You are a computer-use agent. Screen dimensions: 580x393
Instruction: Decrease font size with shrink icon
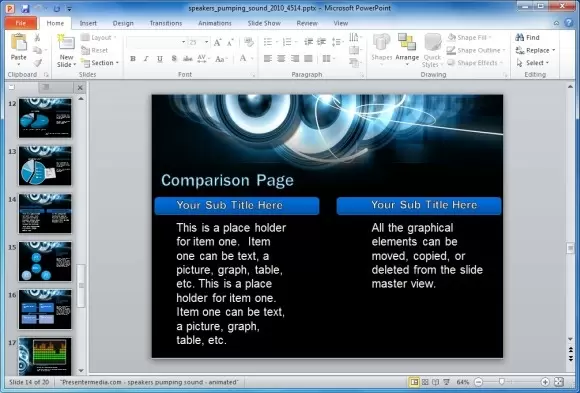(230, 42)
